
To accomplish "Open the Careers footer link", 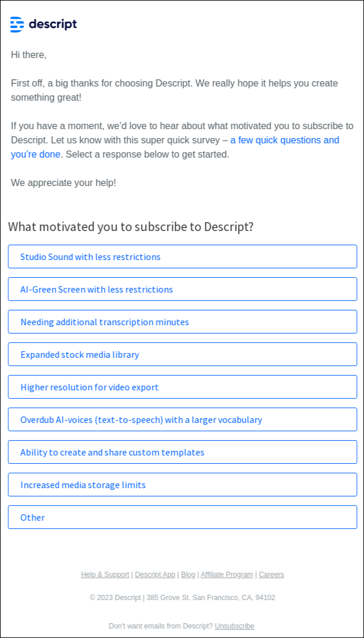I will [x=271, y=574].
